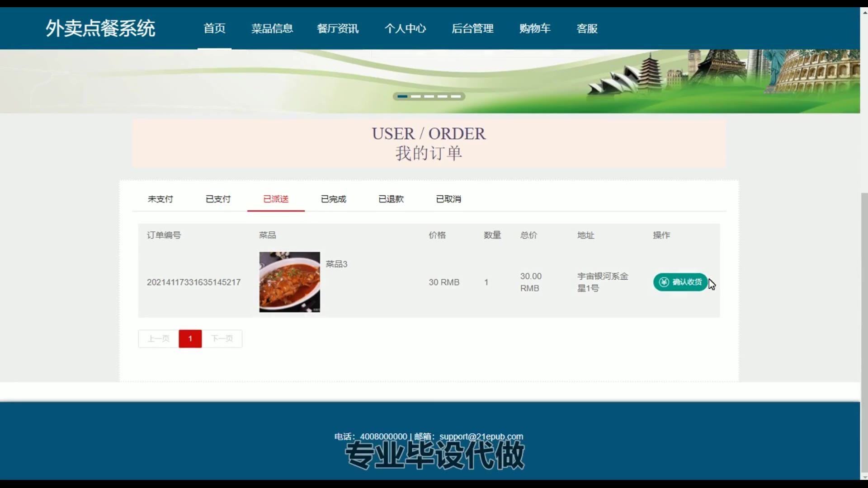Select page number 1 in pagination
Image resolution: width=868 pixels, height=488 pixels.
coord(190,338)
